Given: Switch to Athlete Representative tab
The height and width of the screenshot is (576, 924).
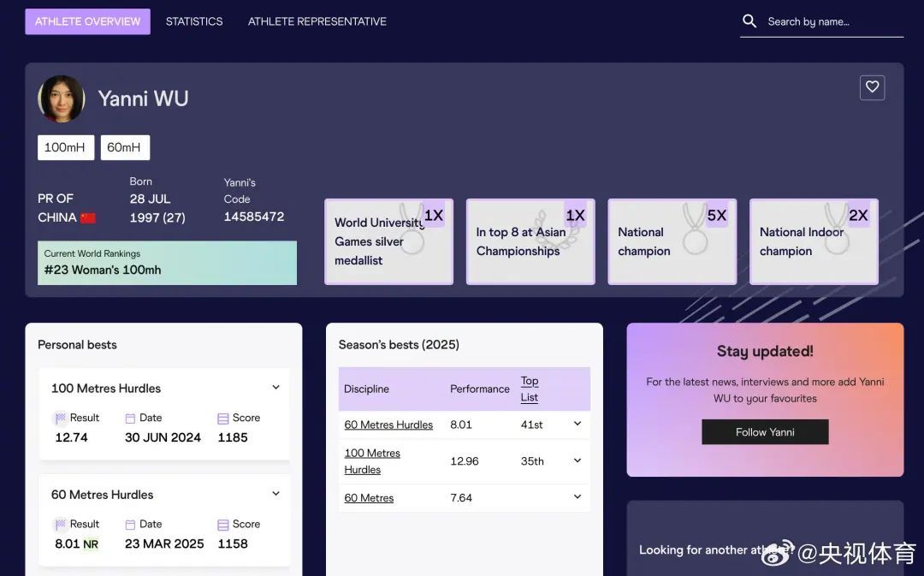Looking at the screenshot, I should pos(317,21).
